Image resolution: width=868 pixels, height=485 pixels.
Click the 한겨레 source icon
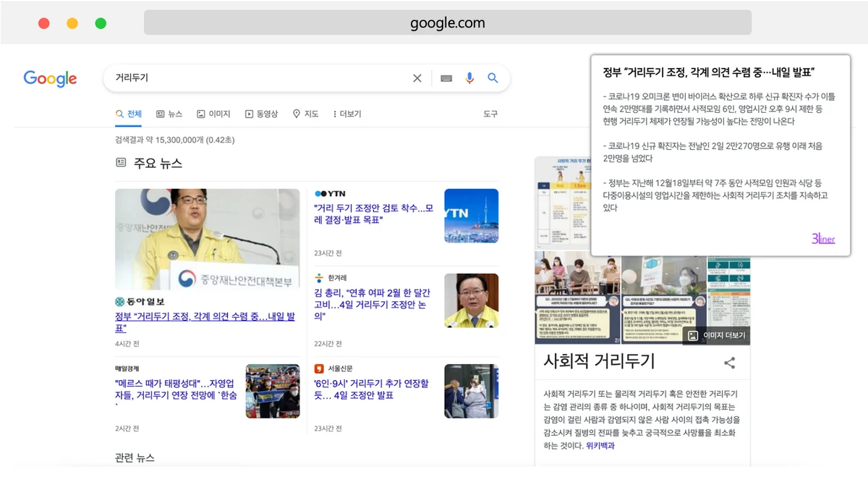[x=318, y=278]
